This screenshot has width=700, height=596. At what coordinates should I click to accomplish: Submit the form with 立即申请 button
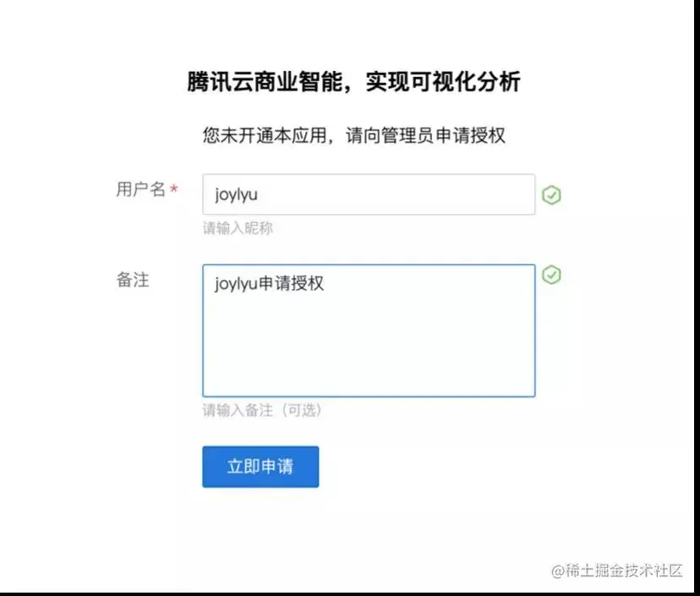[x=260, y=467]
